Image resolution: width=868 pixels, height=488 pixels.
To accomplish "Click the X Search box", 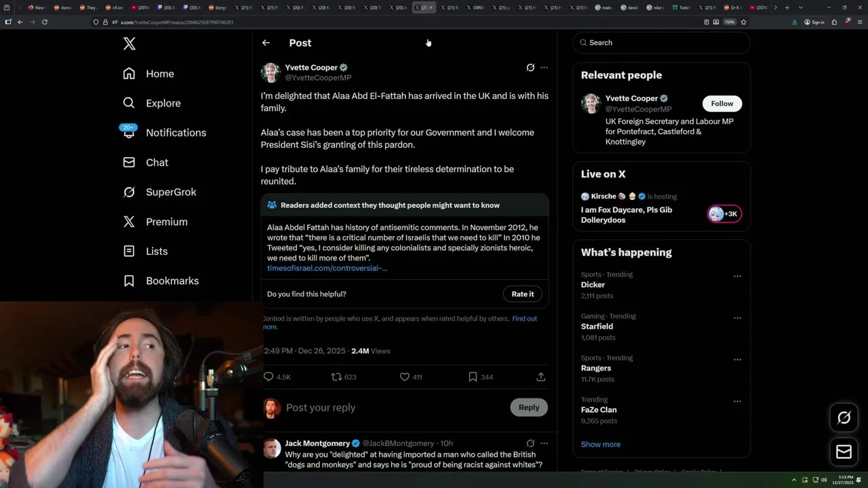I will pos(661,43).
